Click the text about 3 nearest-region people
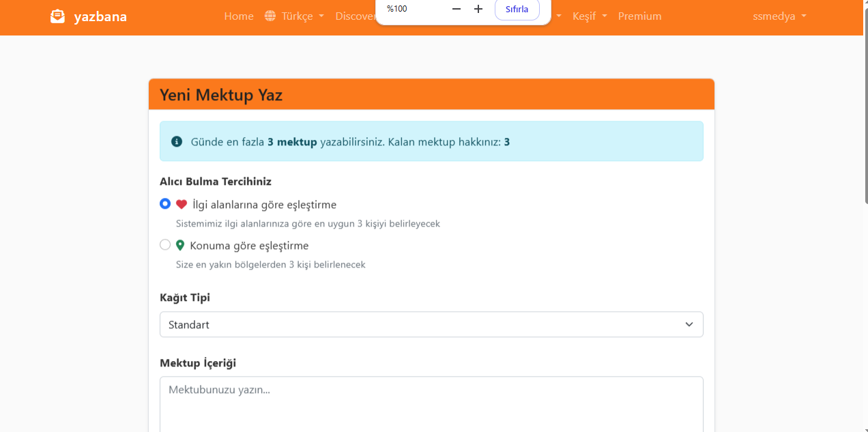868x432 pixels. pyautogui.click(x=271, y=264)
